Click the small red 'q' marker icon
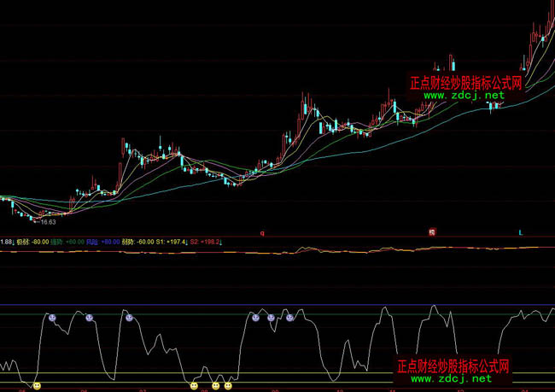Image resolution: width=555 pixels, height=392 pixels. (x=263, y=231)
